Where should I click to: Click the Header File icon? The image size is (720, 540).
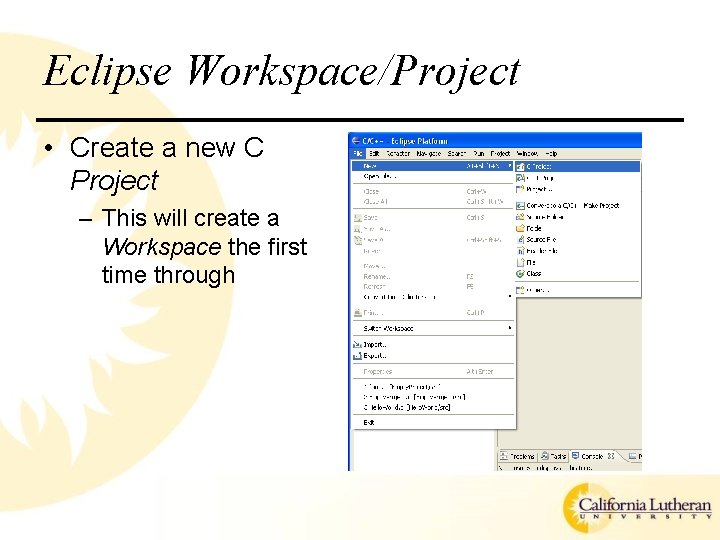[520, 251]
